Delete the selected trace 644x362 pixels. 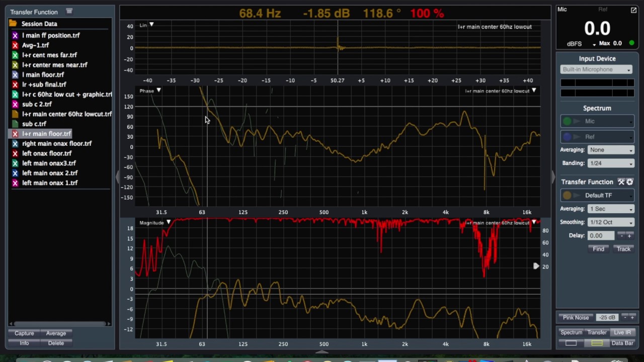56,343
